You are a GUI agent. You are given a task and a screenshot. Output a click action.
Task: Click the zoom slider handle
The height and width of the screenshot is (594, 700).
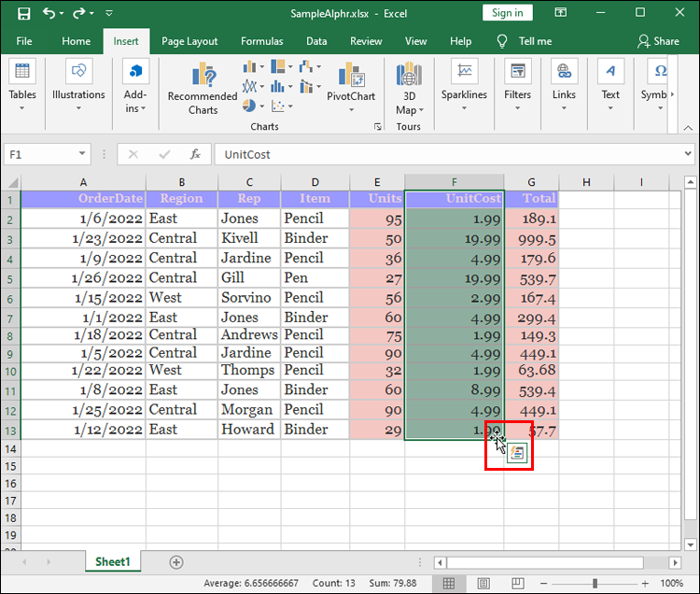click(595, 584)
